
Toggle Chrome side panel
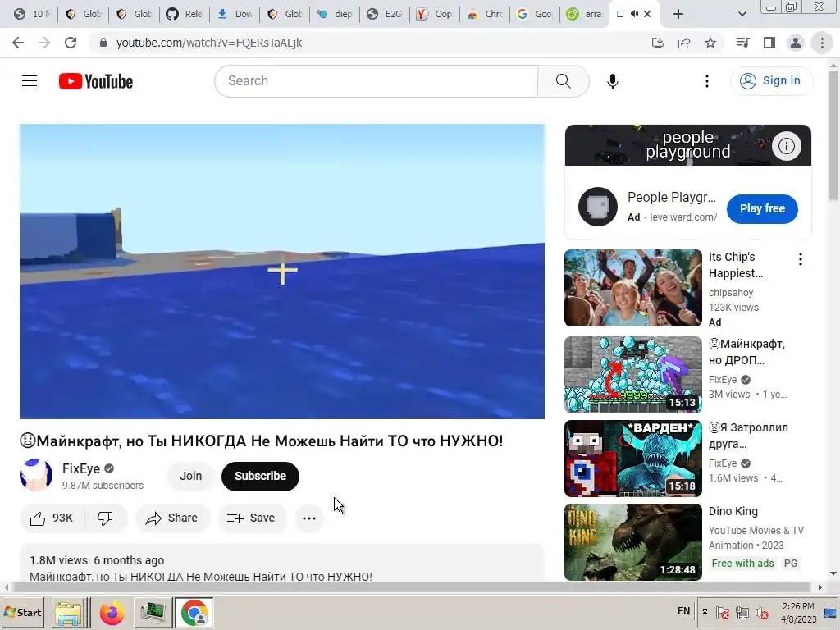(x=769, y=43)
